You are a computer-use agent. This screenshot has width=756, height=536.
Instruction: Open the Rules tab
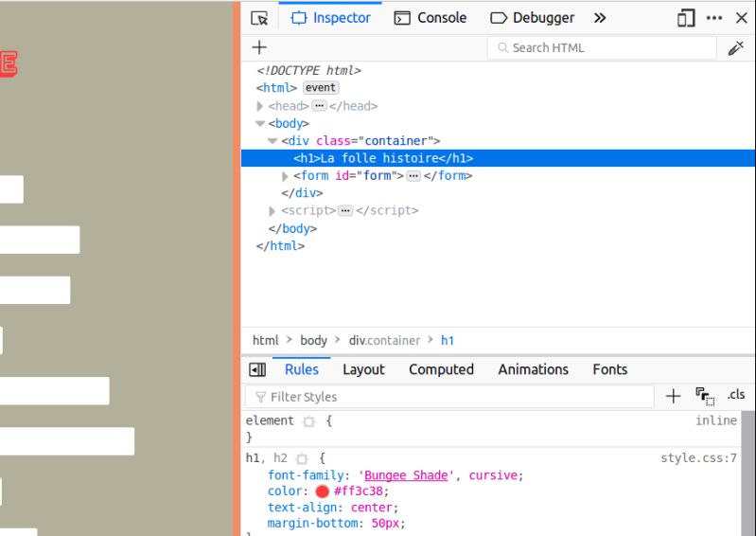click(301, 369)
